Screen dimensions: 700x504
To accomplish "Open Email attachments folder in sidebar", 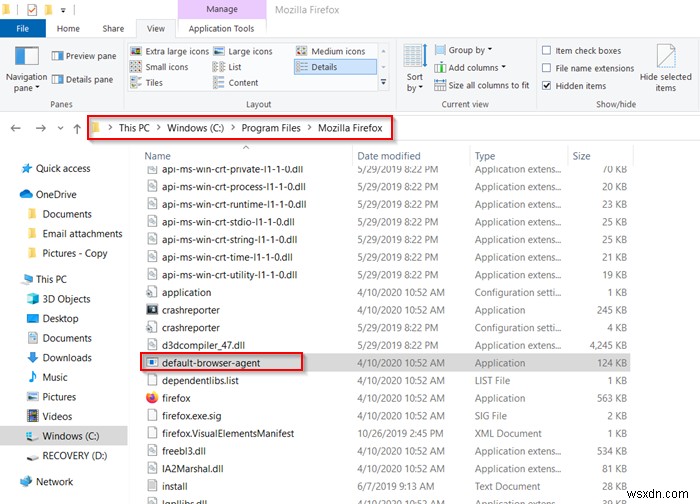I will click(x=75, y=233).
